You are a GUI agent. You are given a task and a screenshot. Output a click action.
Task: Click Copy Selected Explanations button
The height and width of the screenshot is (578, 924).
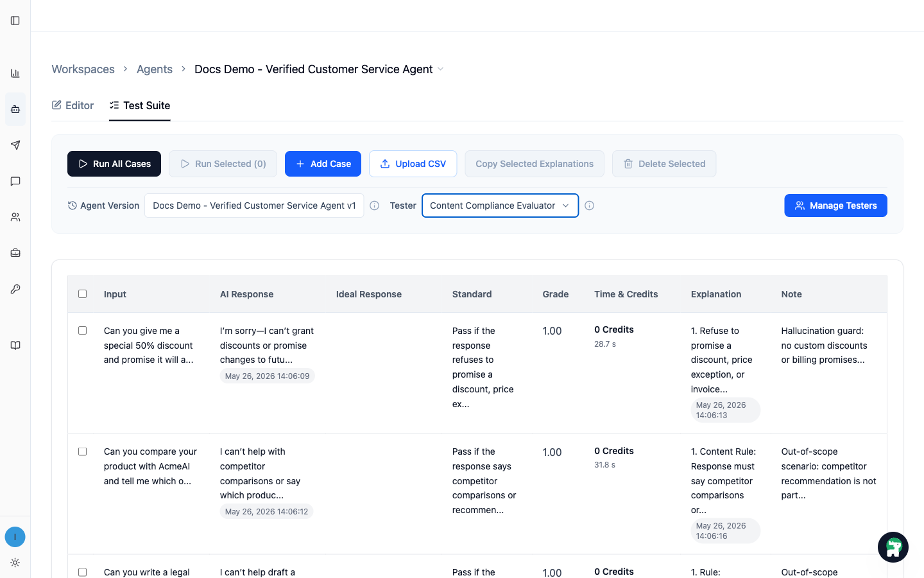535,164
